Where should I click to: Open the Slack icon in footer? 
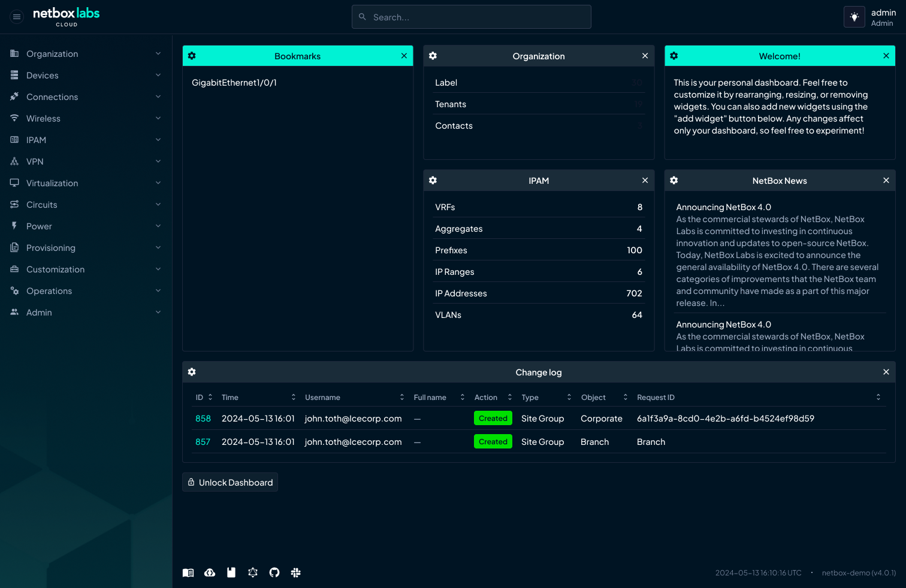pos(295,572)
